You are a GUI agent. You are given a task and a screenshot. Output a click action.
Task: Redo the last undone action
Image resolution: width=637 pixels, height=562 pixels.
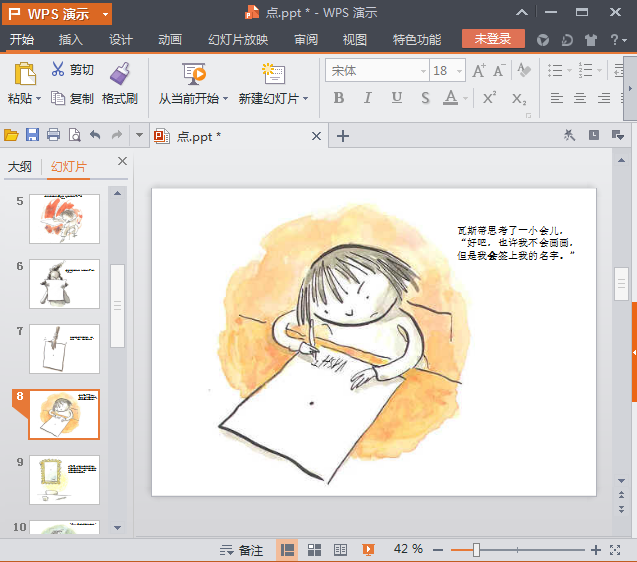click(x=117, y=135)
